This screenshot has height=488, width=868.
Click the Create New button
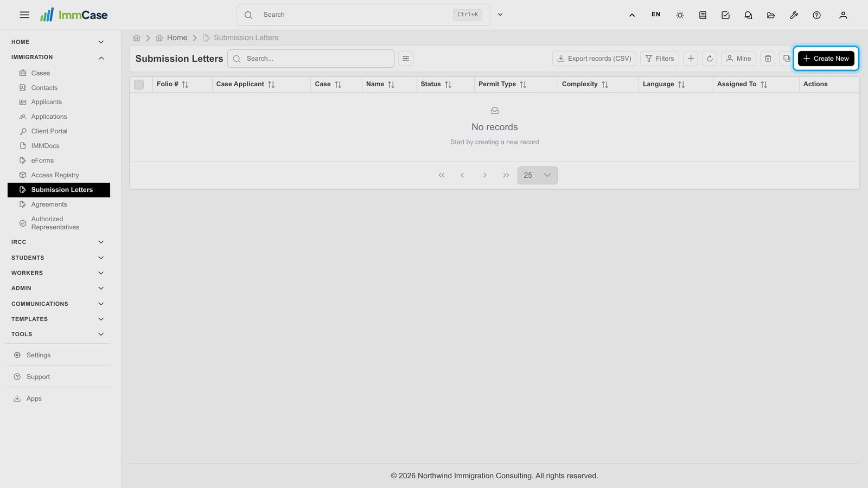coord(826,59)
